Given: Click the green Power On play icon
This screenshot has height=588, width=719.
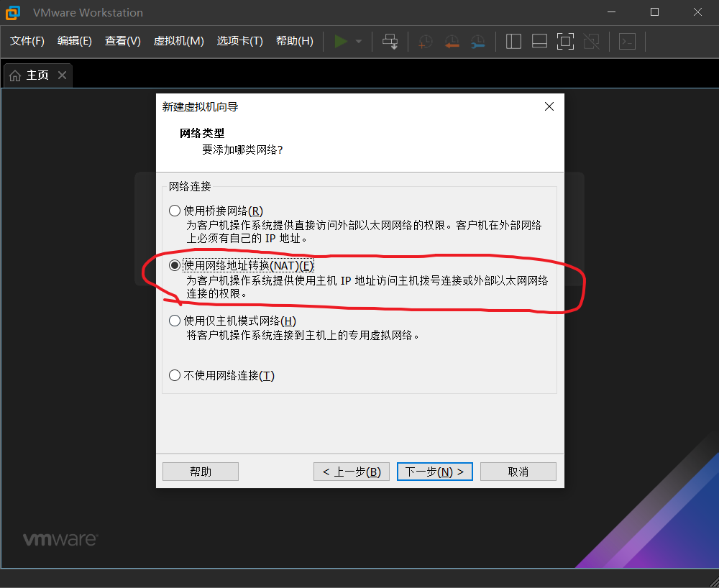Looking at the screenshot, I should [x=341, y=41].
